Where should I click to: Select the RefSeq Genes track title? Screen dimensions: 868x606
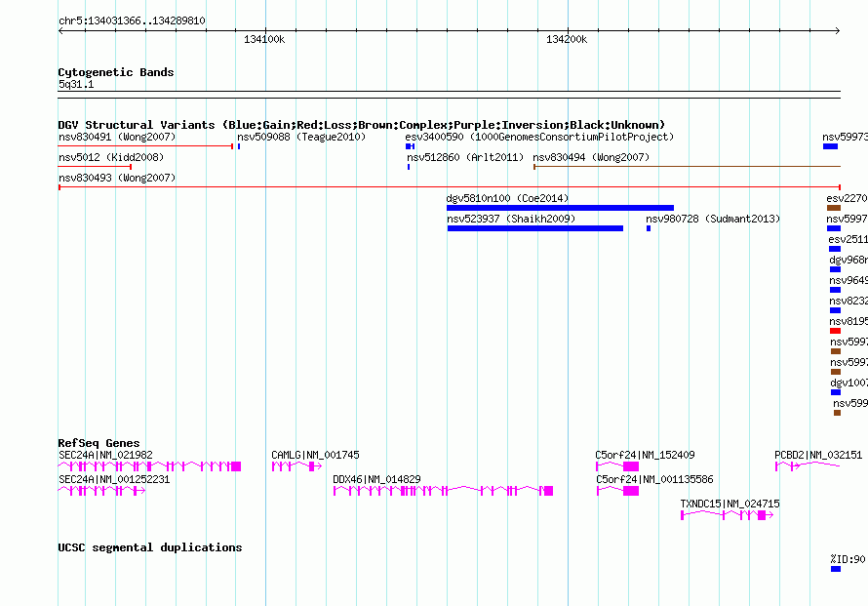[x=99, y=443]
